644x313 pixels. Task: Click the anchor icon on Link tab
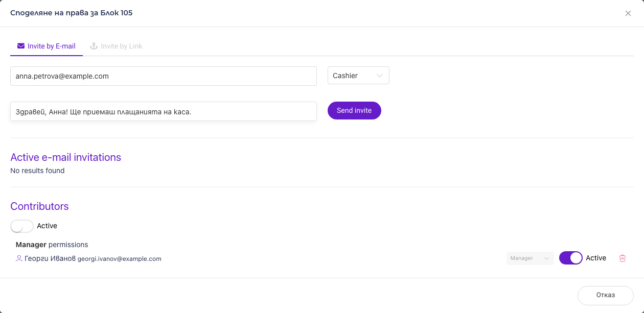click(x=94, y=46)
